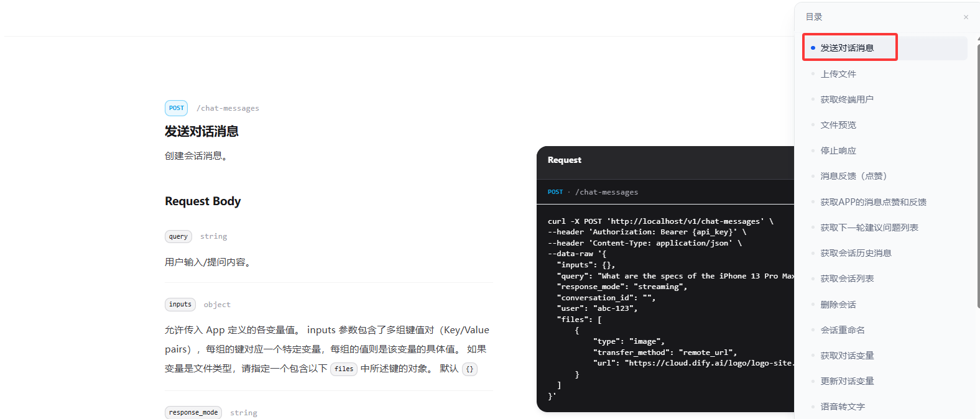Select the query parameter tag

[178, 236]
